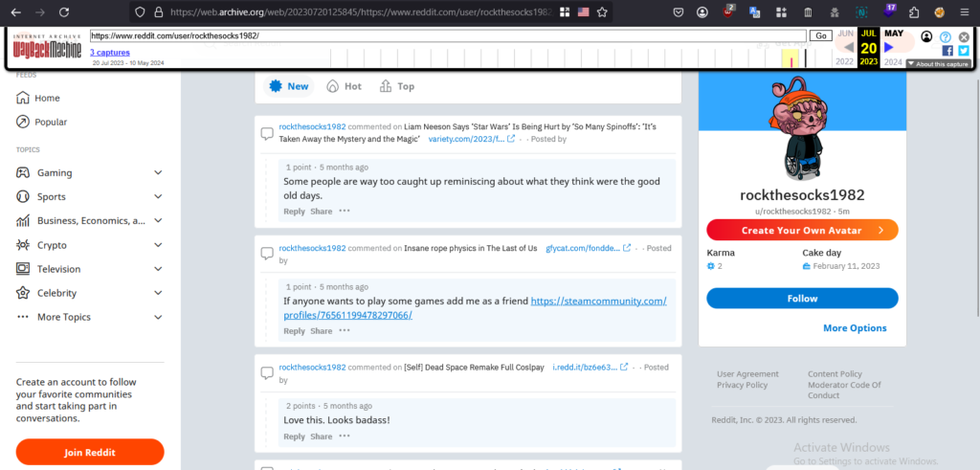Select MAY 2024 capture month
Viewport: 980px width, 470px height.
pos(894,34)
